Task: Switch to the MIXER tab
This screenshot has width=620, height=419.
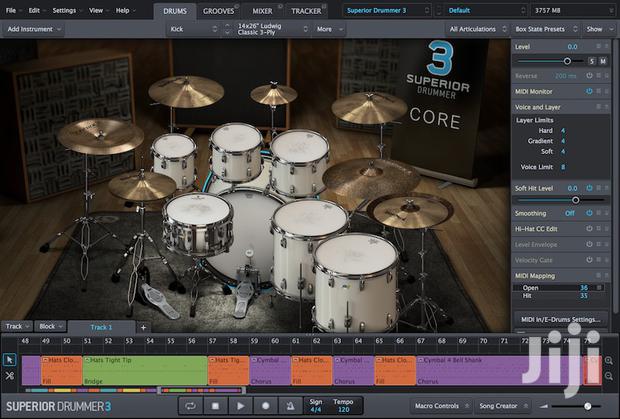Action: click(x=262, y=11)
